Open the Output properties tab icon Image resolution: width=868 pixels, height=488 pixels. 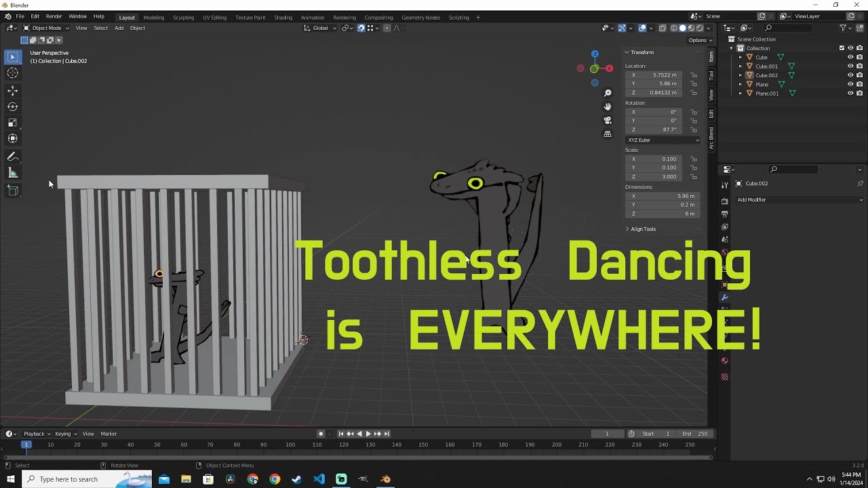(724, 214)
